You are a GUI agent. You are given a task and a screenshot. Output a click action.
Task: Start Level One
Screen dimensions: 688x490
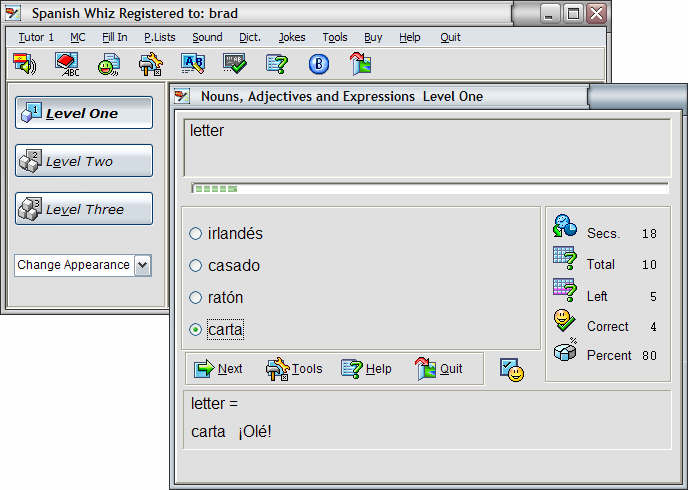tap(84, 113)
